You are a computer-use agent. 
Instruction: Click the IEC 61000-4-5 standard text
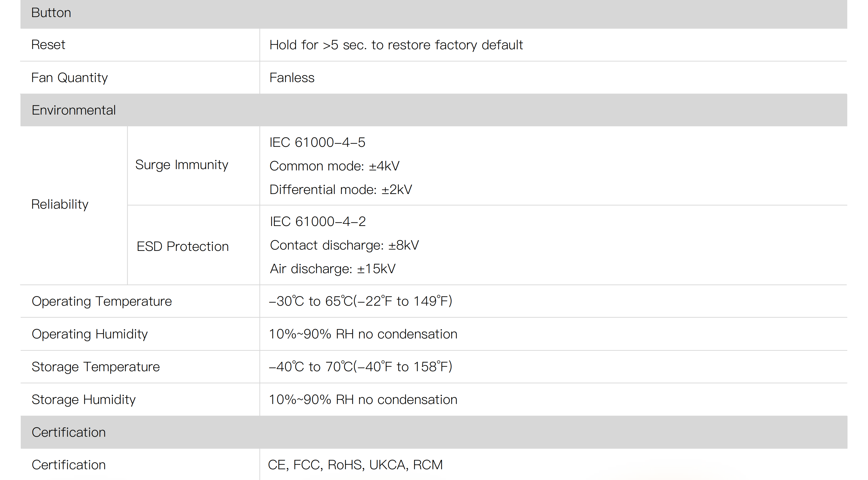coord(317,142)
